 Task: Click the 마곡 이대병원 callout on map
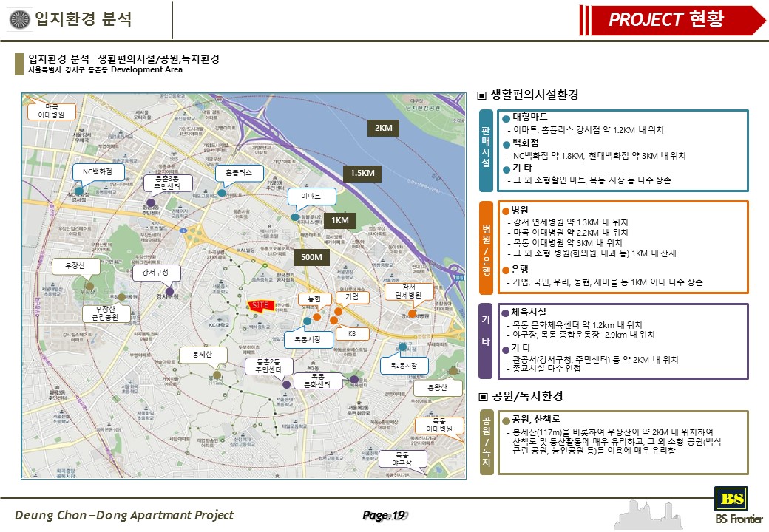pos(52,111)
